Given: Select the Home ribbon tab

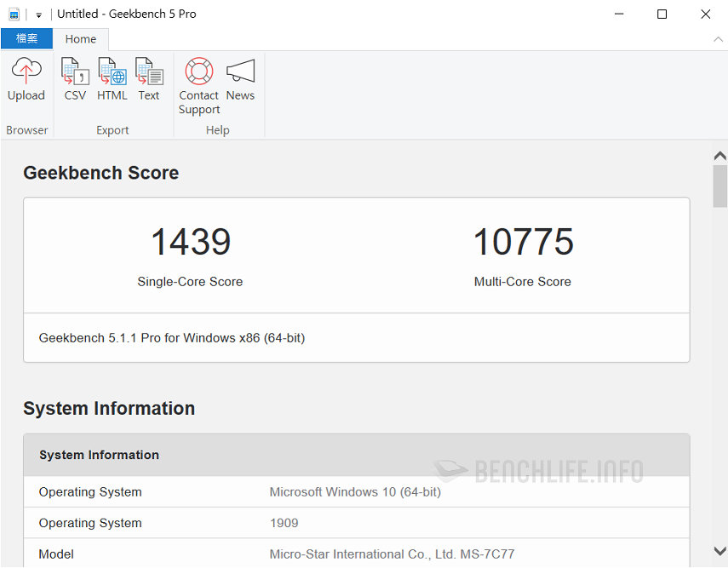Looking at the screenshot, I should (x=81, y=38).
